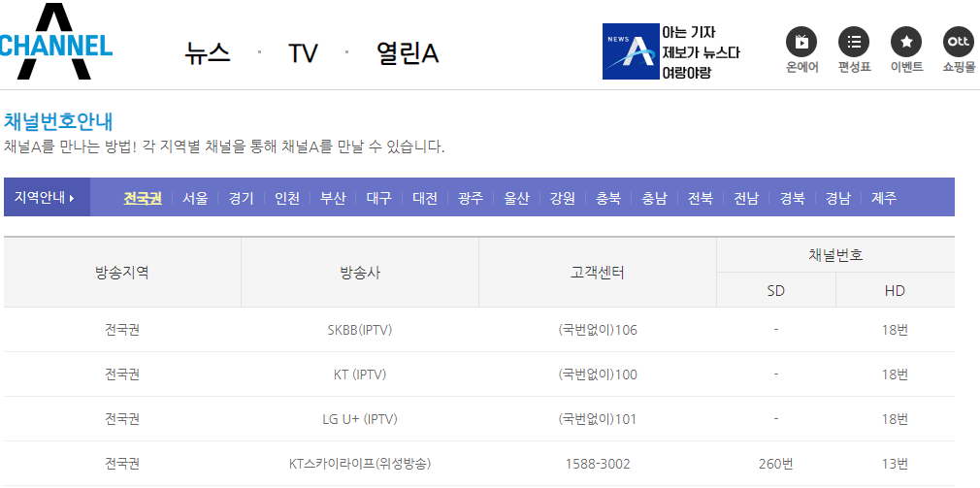Click the KT (IPTV) broadcaster cell
980x488 pixels.
click(360, 374)
